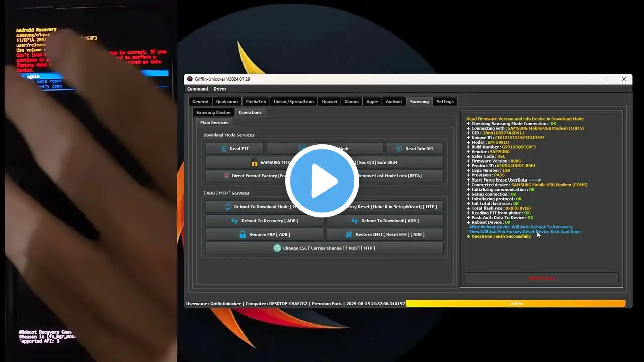Image resolution: width=644 pixels, height=362 pixels.
Task: Open the Unisoc/Spreadtrum tab
Action: (294, 102)
